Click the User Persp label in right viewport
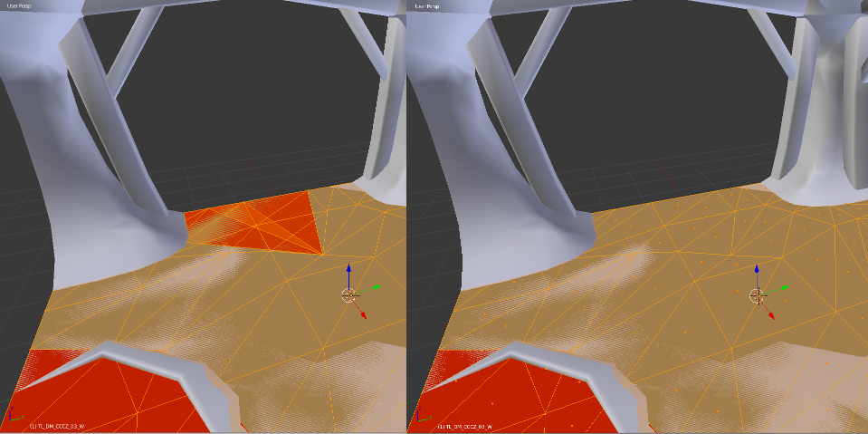The width and height of the screenshot is (868, 434). 428,6
